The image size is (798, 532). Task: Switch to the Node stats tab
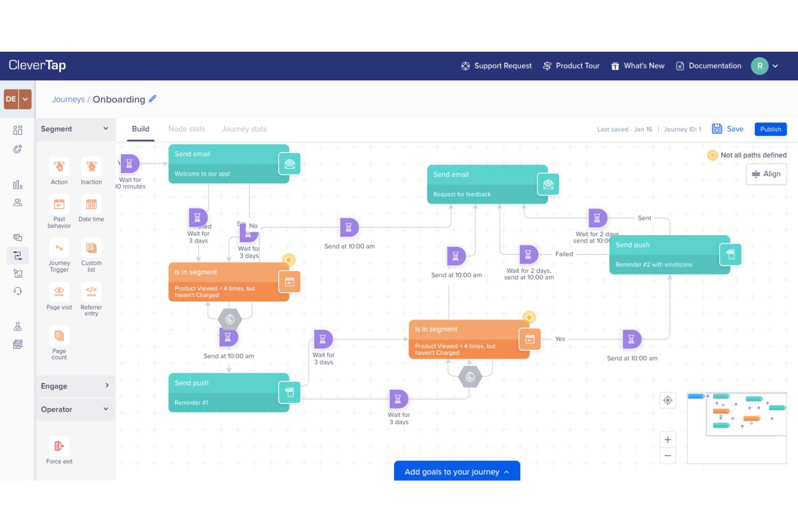pyautogui.click(x=187, y=129)
